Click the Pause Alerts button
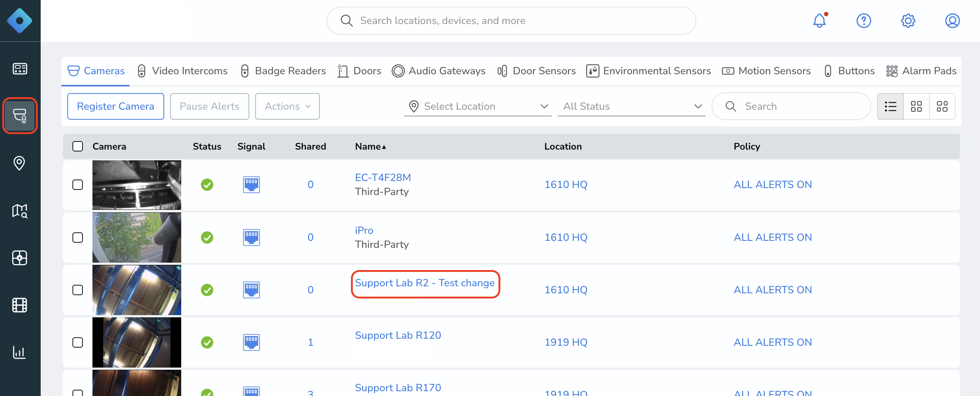The height and width of the screenshot is (396, 980). 210,106
